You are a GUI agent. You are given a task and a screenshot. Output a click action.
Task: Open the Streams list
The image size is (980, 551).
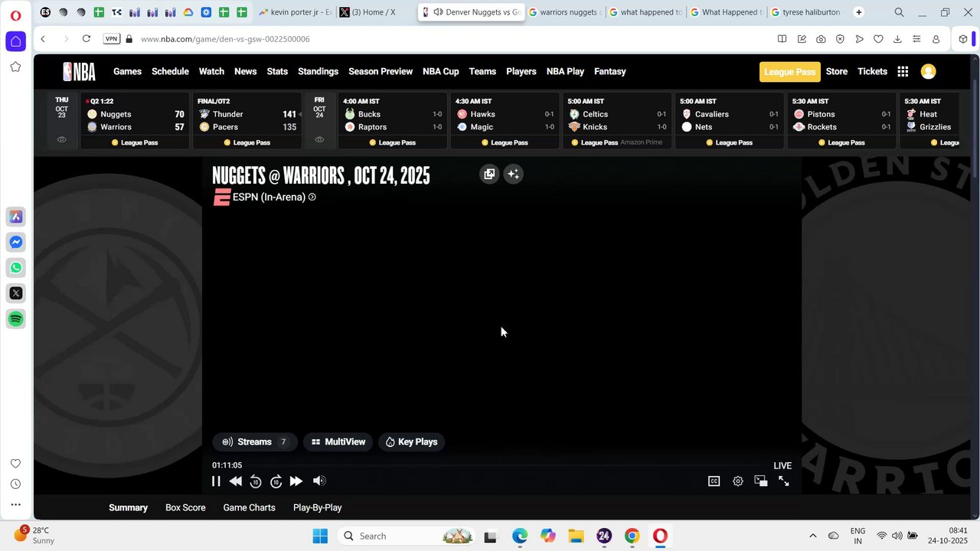click(254, 442)
